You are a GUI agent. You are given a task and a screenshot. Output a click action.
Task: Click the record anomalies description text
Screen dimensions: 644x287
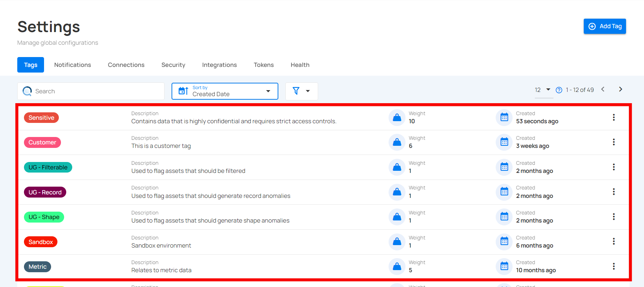(211, 196)
